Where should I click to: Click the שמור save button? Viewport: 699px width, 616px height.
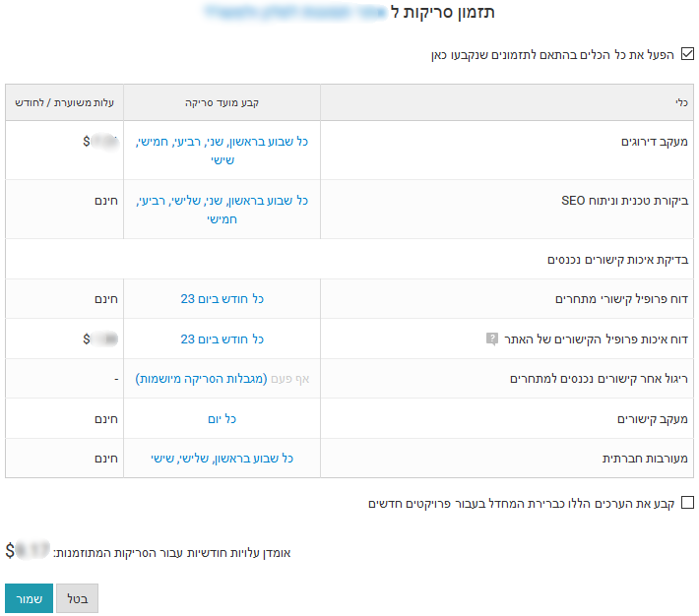coord(29,598)
